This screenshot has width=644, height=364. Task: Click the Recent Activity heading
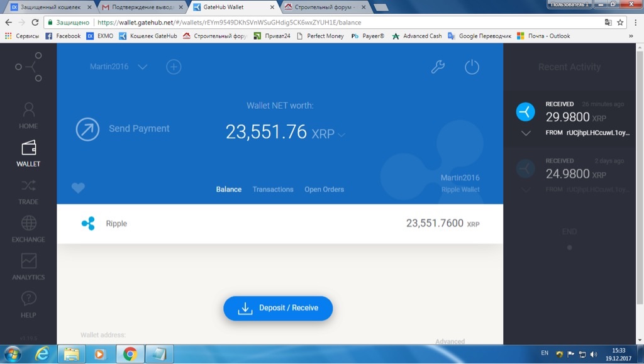coord(569,67)
